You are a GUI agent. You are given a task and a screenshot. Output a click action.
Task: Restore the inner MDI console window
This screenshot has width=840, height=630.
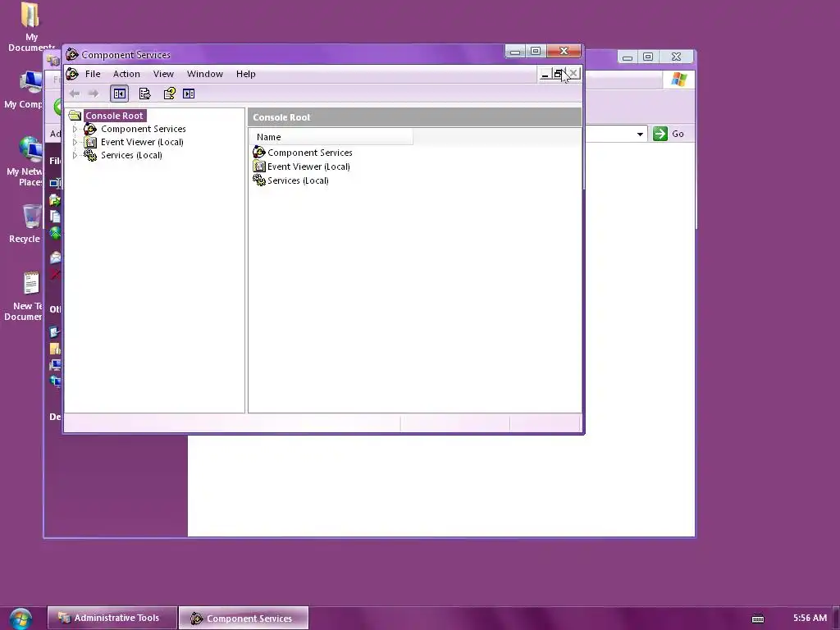click(x=558, y=75)
